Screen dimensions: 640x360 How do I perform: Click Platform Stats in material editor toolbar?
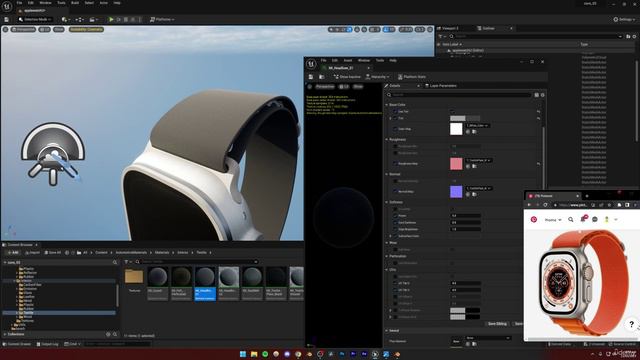pos(412,77)
